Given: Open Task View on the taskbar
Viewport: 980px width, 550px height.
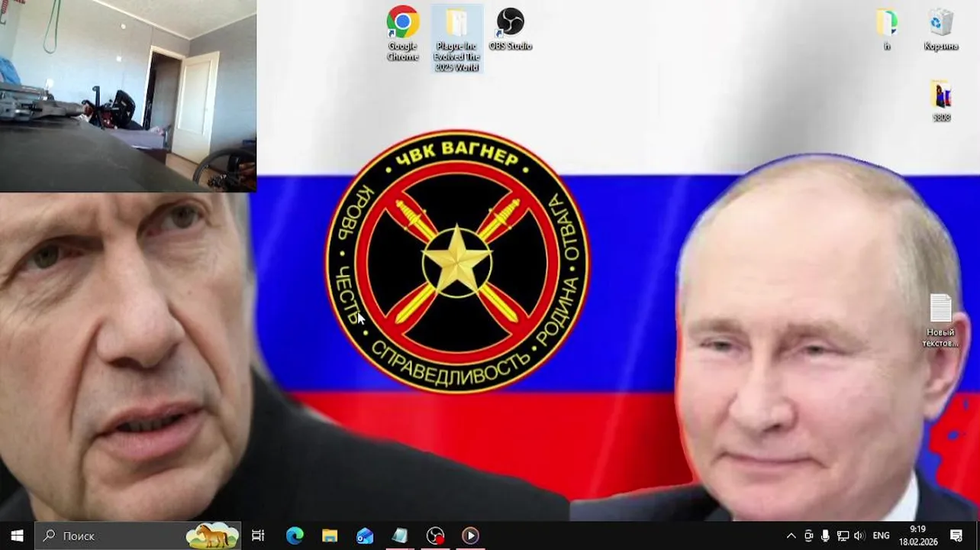Looking at the screenshot, I should tap(258, 535).
